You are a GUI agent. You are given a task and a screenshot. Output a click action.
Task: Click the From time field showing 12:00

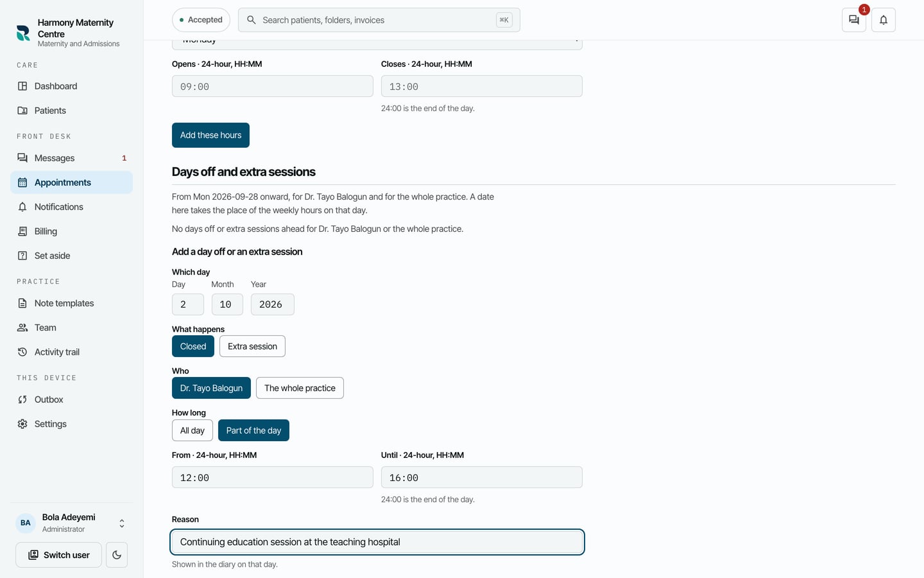coord(273,477)
